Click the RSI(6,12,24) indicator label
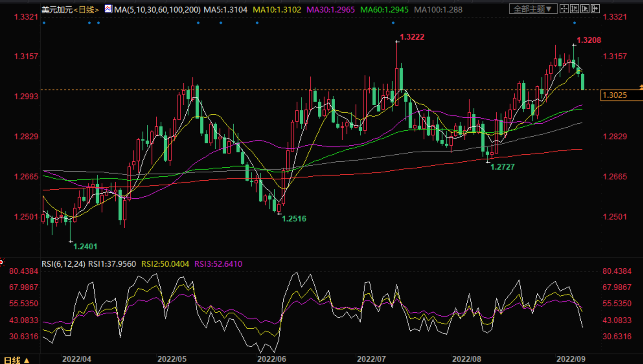Image resolution: width=643 pixels, height=364 pixels. pyautogui.click(x=63, y=264)
